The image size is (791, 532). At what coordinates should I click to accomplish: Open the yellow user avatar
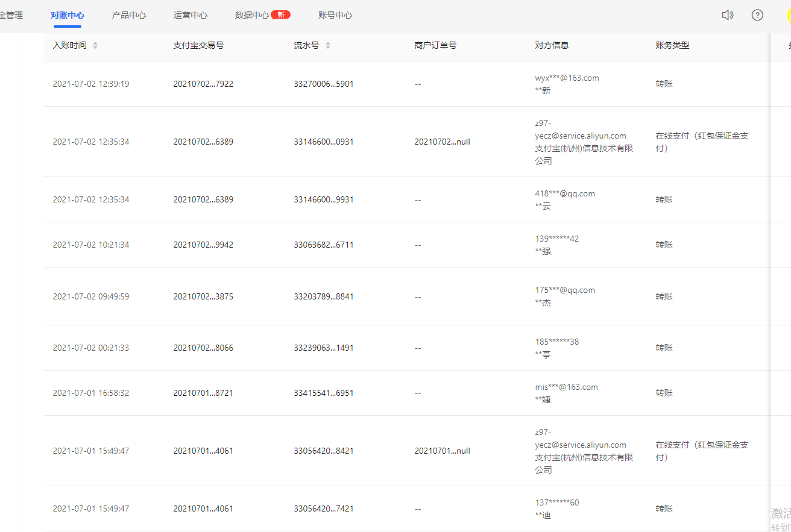pos(787,15)
